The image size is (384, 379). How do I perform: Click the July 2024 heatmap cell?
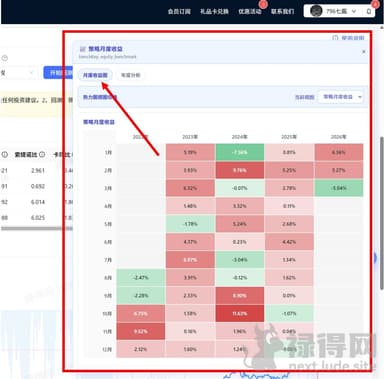coord(240,260)
